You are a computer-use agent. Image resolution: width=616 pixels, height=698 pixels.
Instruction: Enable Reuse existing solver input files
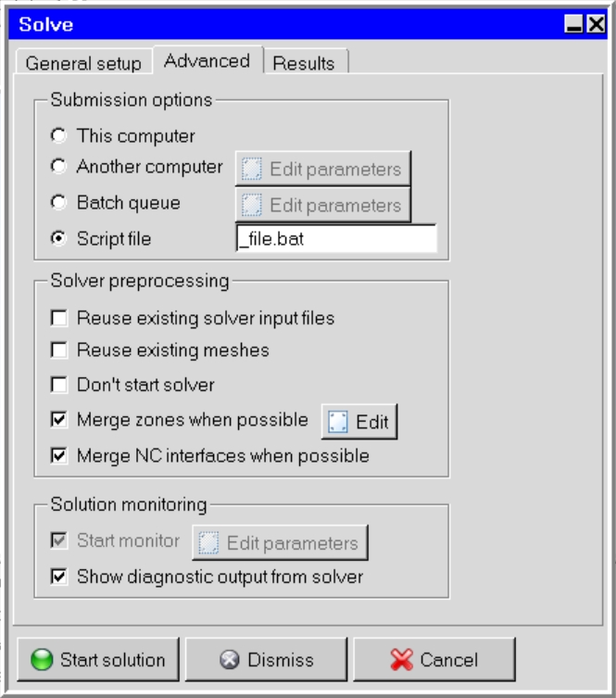coord(59,318)
